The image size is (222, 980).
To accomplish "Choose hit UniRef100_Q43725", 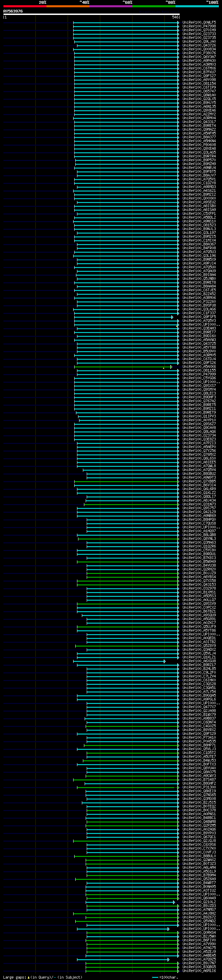I will tap(199, 343).
